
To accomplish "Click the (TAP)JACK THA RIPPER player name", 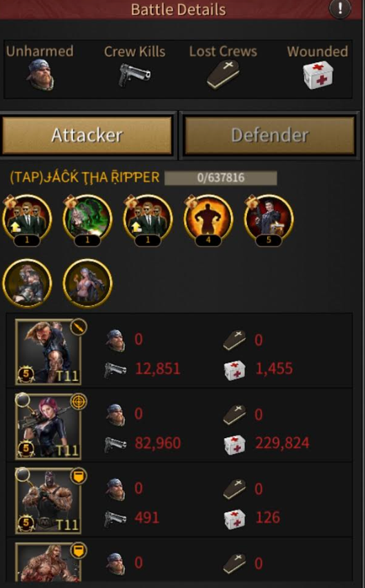I will coord(85,177).
